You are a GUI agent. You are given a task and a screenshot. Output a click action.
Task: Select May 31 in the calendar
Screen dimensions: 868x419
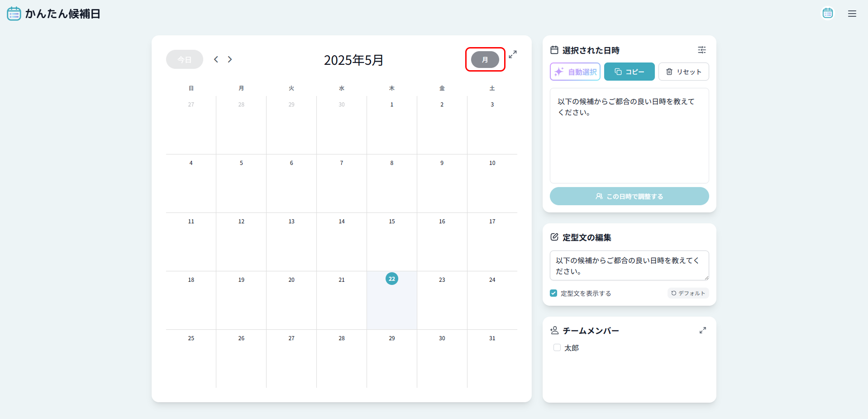click(492, 358)
